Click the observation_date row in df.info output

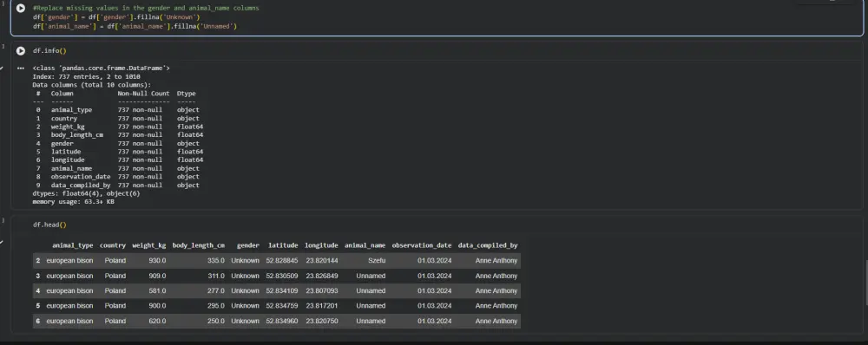118,177
